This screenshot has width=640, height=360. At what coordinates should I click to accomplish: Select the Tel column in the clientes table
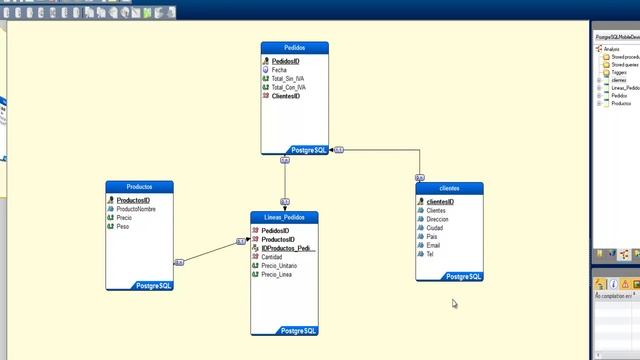tap(430, 254)
